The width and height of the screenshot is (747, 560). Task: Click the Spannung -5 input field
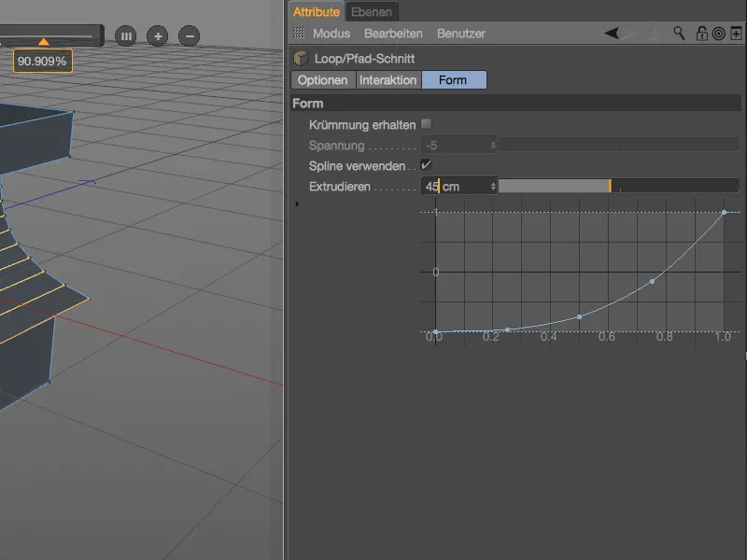tap(455, 146)
